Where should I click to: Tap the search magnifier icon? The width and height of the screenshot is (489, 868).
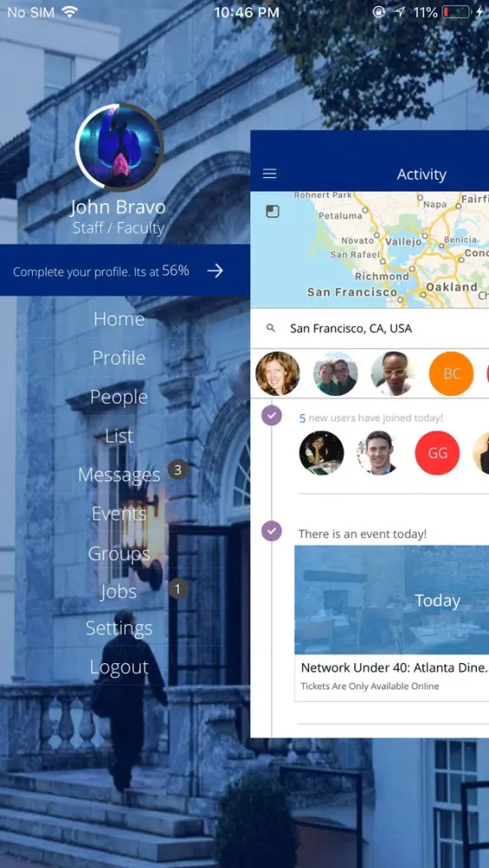(271, 328)
